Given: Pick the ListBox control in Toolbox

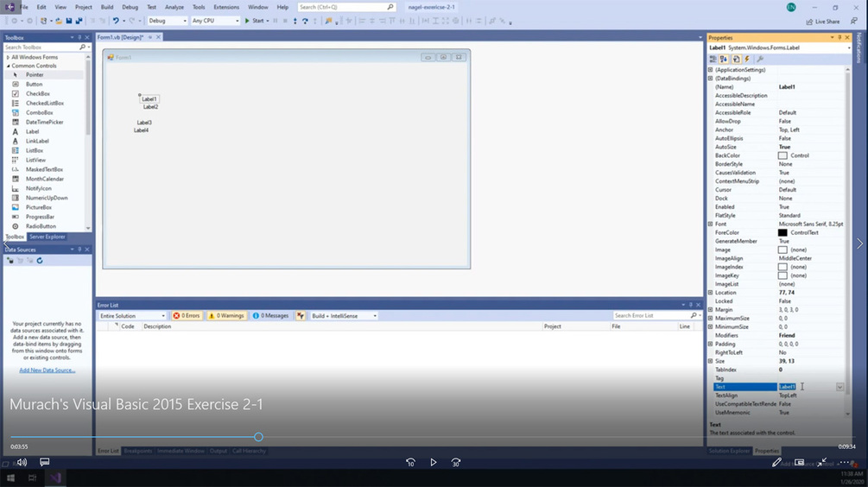Looking at the screenshot, I should pos(35,150).
